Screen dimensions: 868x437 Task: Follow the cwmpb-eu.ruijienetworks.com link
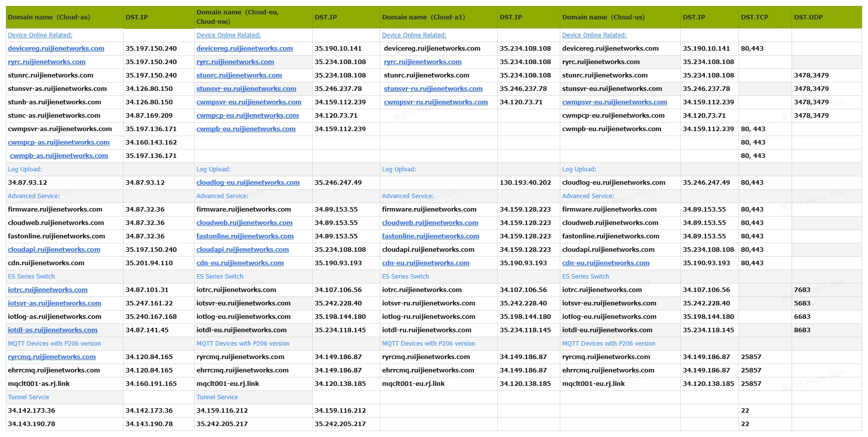tap(246, 129)
